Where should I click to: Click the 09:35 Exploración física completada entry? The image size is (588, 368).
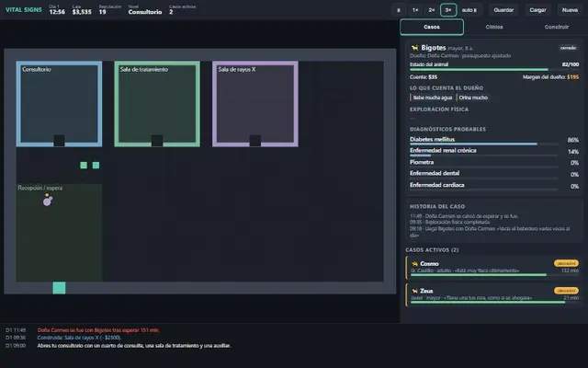(x=449, y=223)
